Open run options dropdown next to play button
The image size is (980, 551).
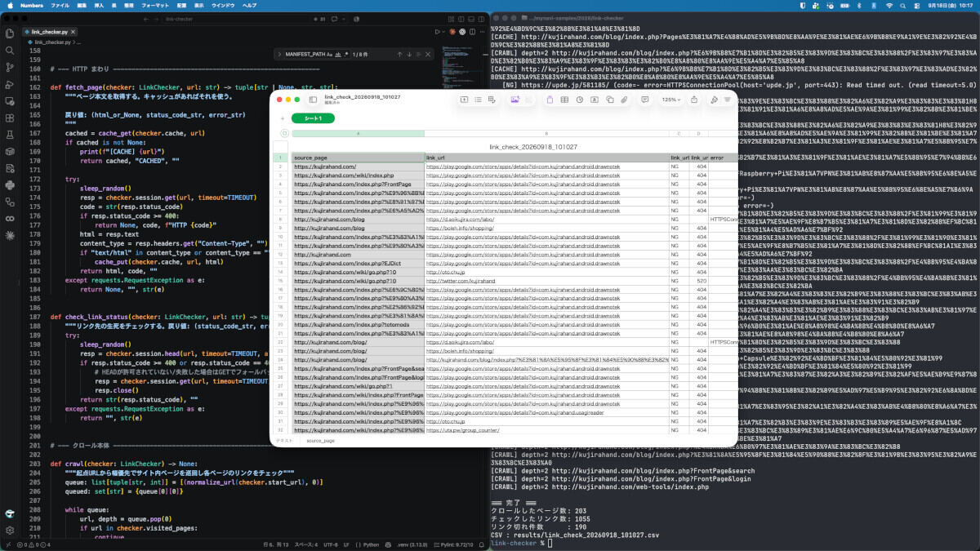(444, 31)
